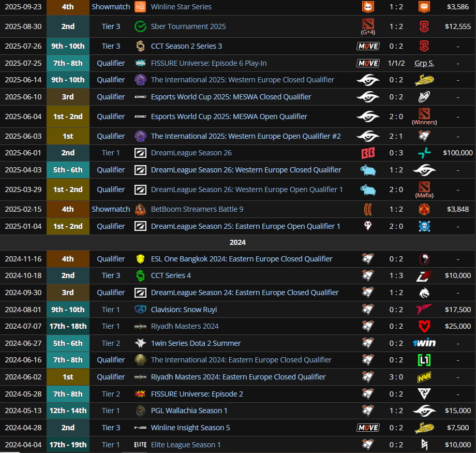
Task: Click the PGL Wallachia Season 1 icon
Action: pos(140,411)
